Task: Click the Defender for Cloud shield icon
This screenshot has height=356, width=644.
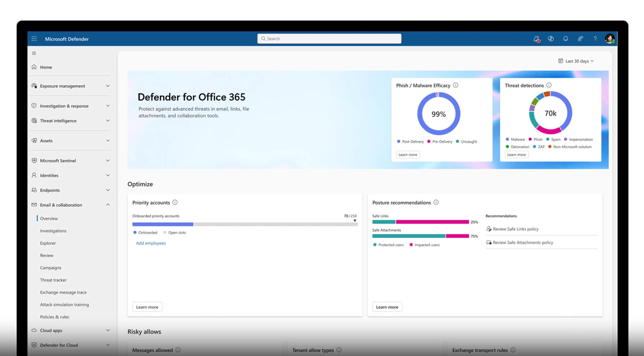Action: (34, 345)
